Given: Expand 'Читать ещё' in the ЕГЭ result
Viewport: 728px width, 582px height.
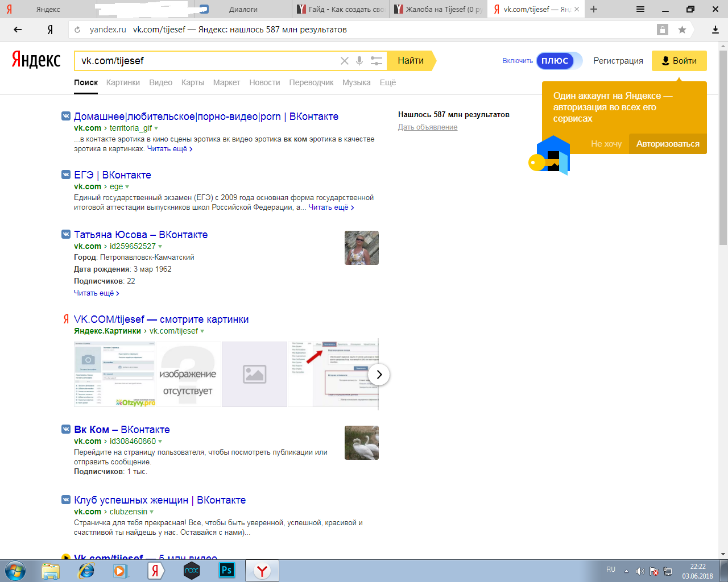Looking at the screenshot, I should (x=331, y=207).
